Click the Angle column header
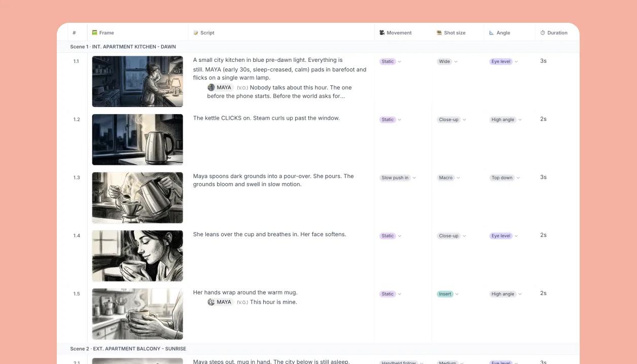The width and height of the screenshot is (637, 364). point(510,32)
